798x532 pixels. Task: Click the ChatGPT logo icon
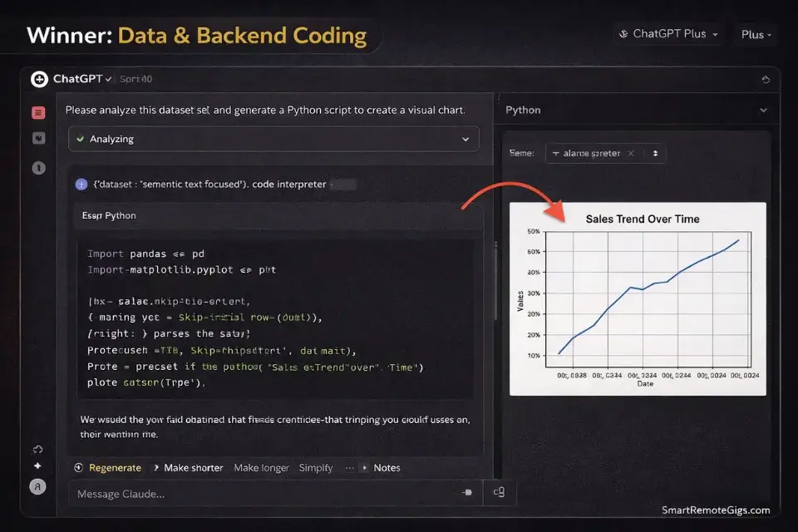tap(39, 79)
